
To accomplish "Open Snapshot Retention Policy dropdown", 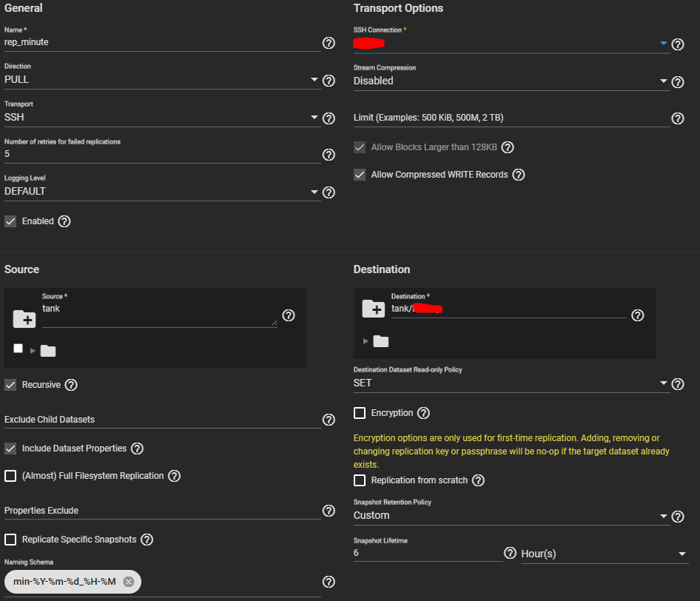I will point(511,516).
